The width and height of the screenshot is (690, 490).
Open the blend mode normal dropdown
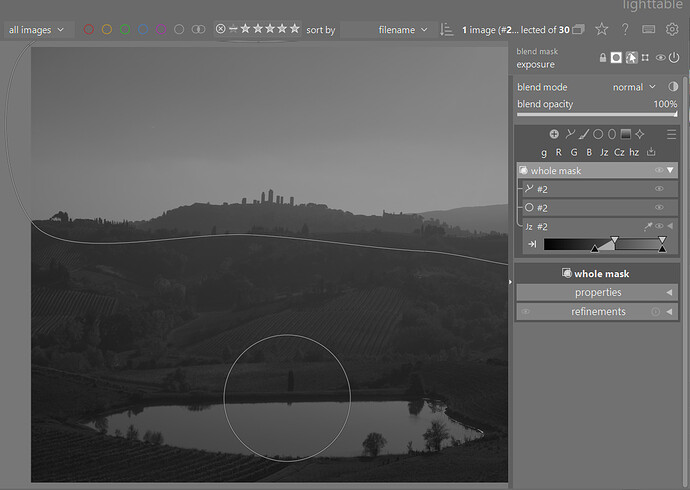(634, 87)
